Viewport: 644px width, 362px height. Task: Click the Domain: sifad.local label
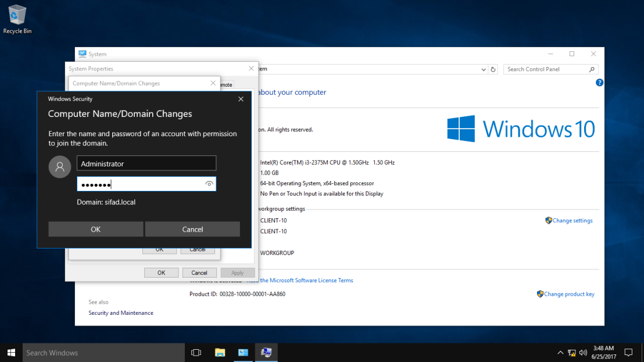pyautogui.click(x=106, y=202)
